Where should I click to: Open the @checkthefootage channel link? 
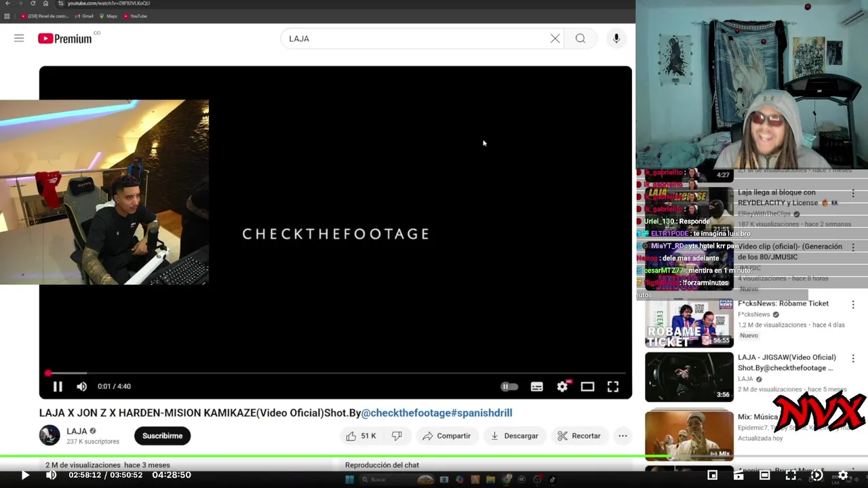click(x=406, y=413)
